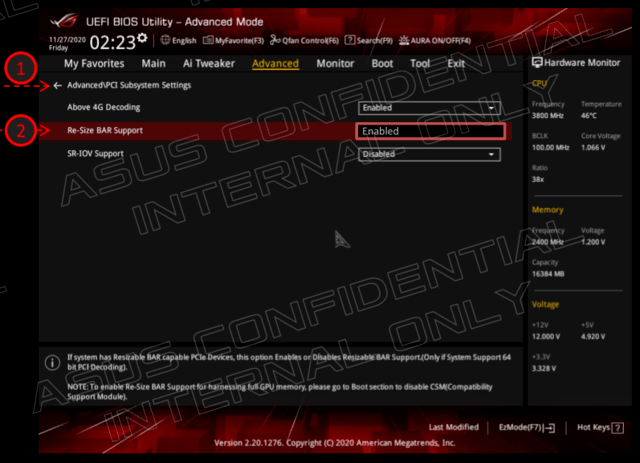Open the Ai Tweaker tab

tap(209, 64)
